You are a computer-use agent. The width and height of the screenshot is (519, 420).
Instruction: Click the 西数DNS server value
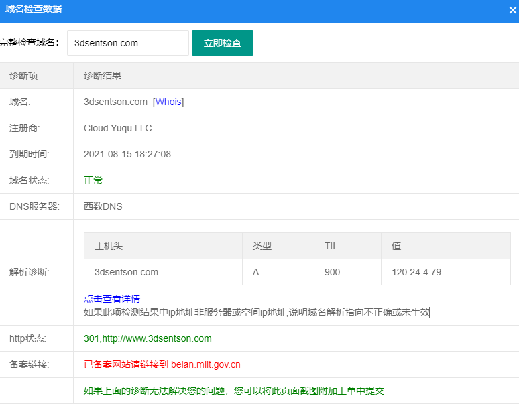(103, 206)
